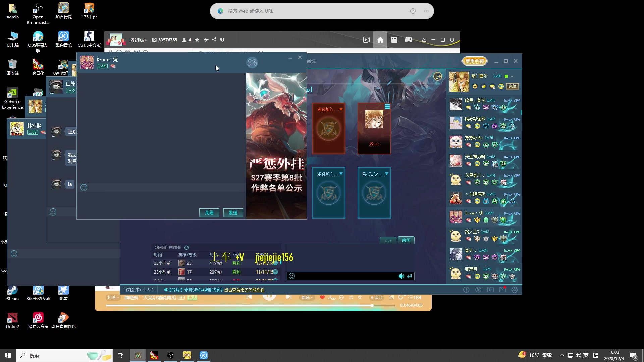Expand 倍速 playback speed selector
Screen dimensions: 644x362
tap(307, 298)
